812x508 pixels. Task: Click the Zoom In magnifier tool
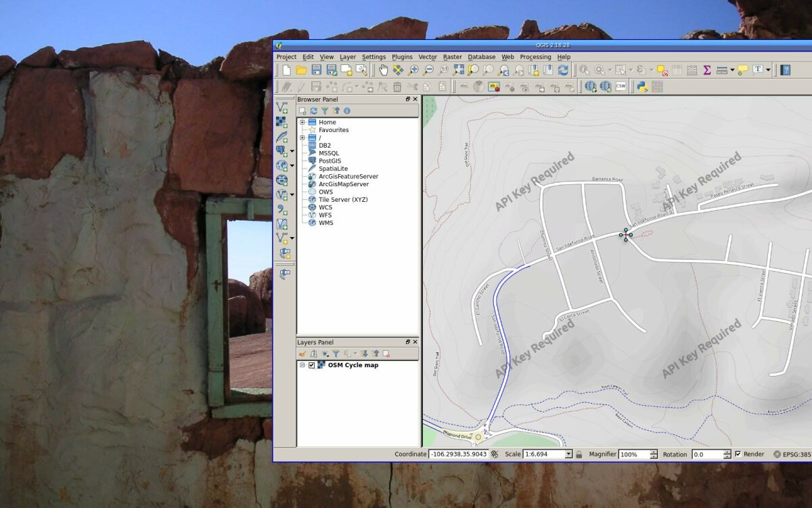point(414,70)
